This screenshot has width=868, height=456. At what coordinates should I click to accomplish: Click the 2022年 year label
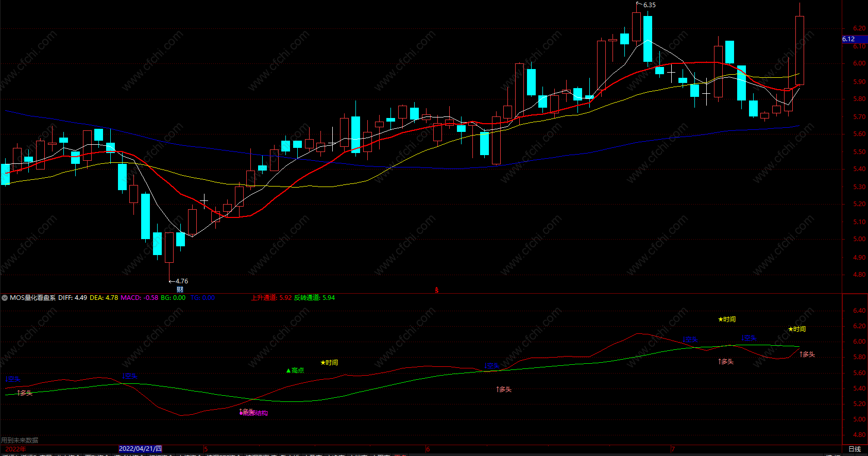coord(15,449)
